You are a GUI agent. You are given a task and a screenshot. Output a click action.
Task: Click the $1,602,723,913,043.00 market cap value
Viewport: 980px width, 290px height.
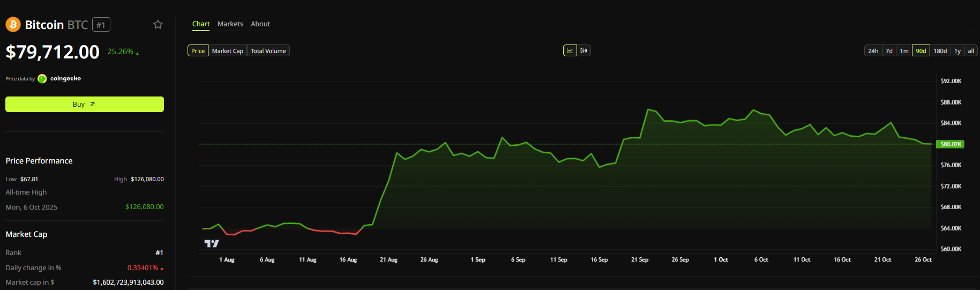(129, 282)
